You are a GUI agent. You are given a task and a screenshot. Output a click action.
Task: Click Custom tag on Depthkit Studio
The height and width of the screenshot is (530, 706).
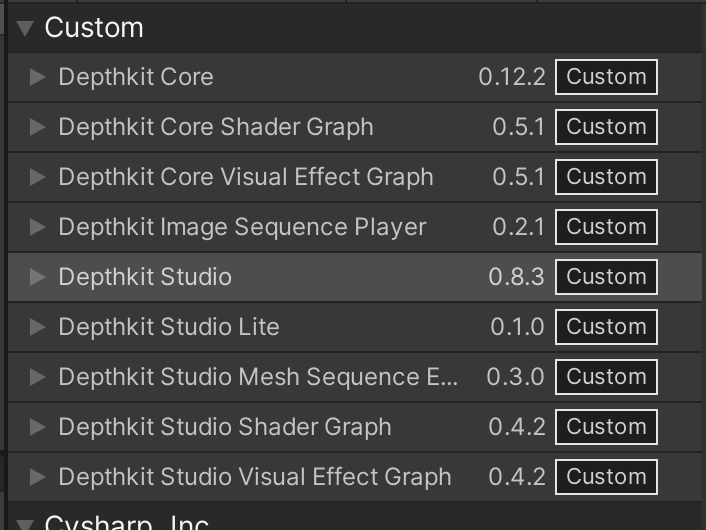(606, 277)
